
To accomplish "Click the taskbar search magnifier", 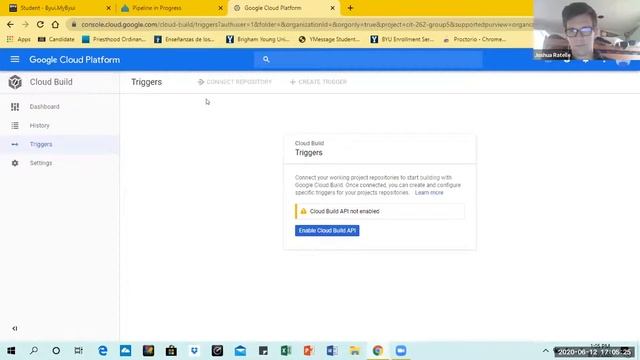I will [x=34, y=351].
